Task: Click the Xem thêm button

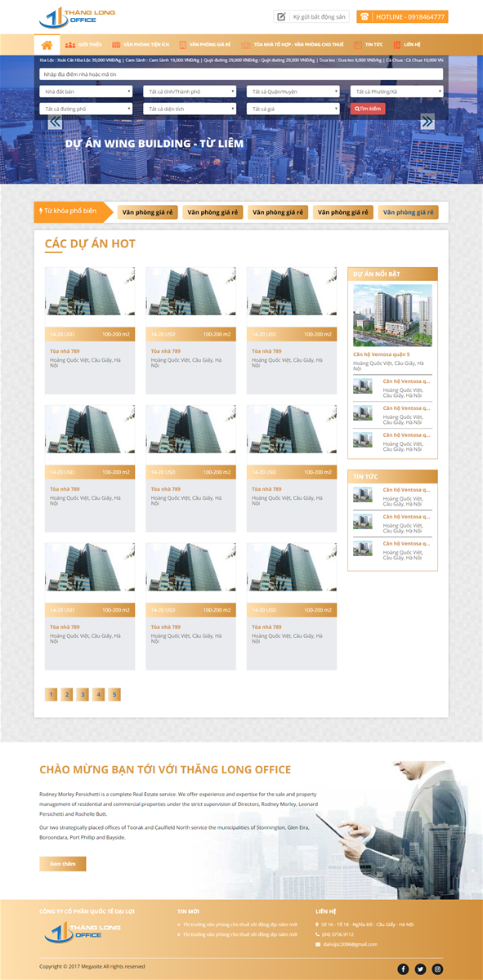Action: coord(62,863)
